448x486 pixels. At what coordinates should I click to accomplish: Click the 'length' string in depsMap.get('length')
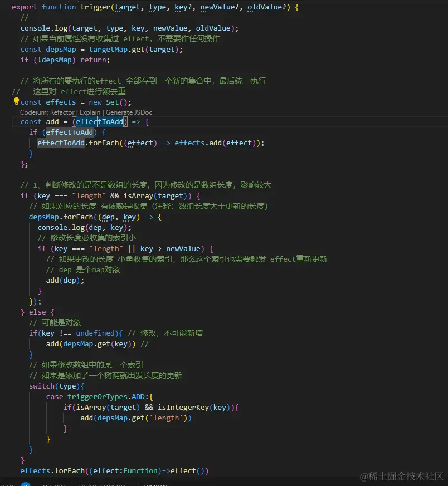166,418
